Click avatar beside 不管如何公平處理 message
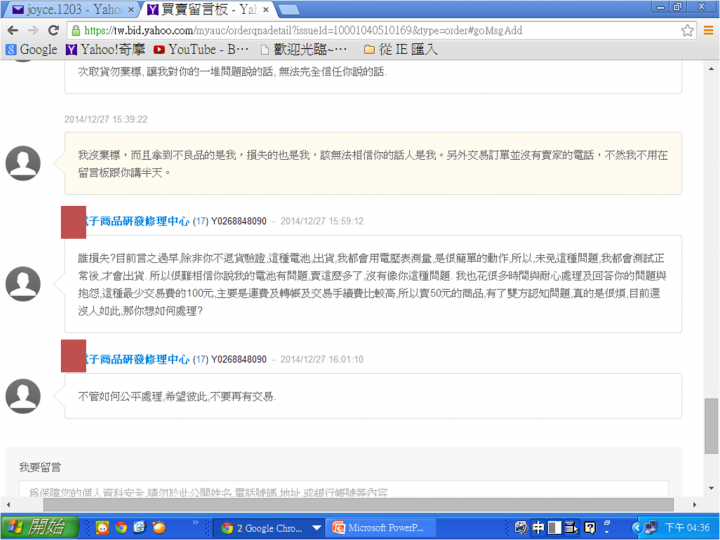This screenshot has height=540, width=720. tap(23, 396)
